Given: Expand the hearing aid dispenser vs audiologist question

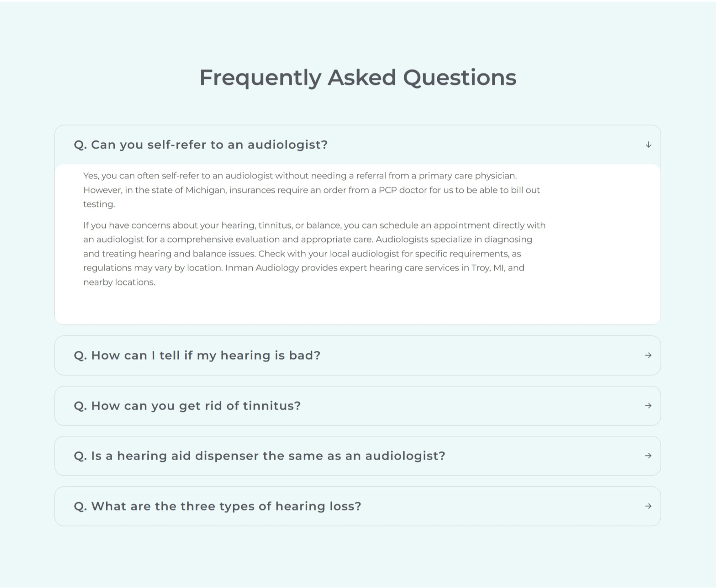Looking at the screenshot, I should coord(260,456).
